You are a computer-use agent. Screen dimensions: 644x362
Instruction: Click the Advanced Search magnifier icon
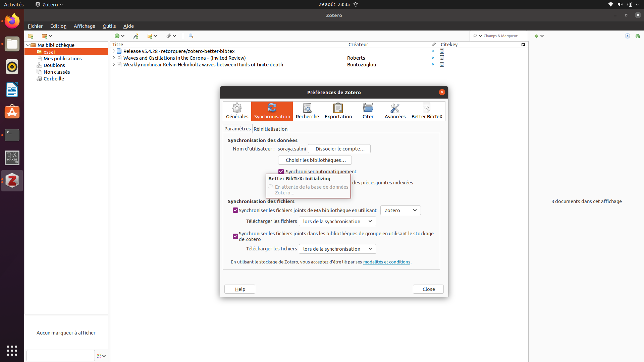tap(191, 36)
